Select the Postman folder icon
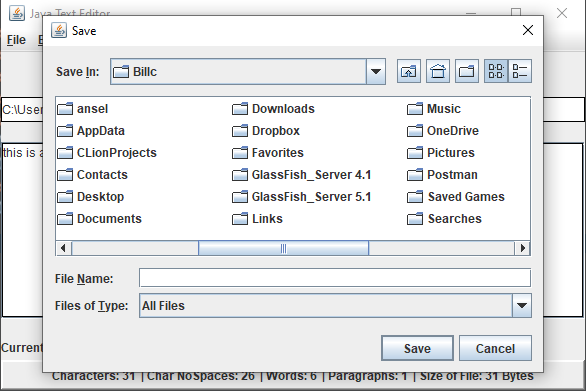Screen dimensions: 586x391 [x=415, y=175]
